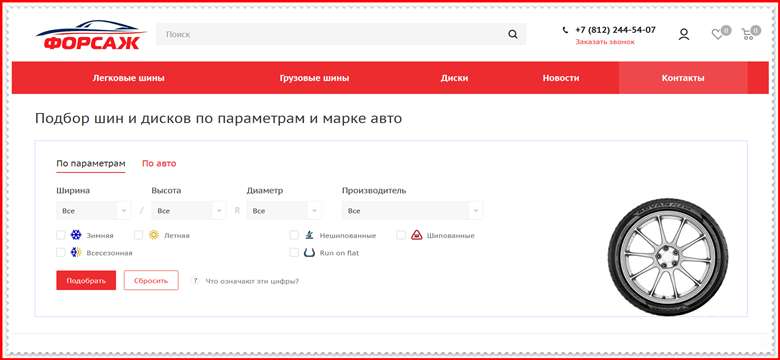
Task: Open the wishlist heart icon
Action: (x=717, y=34)
